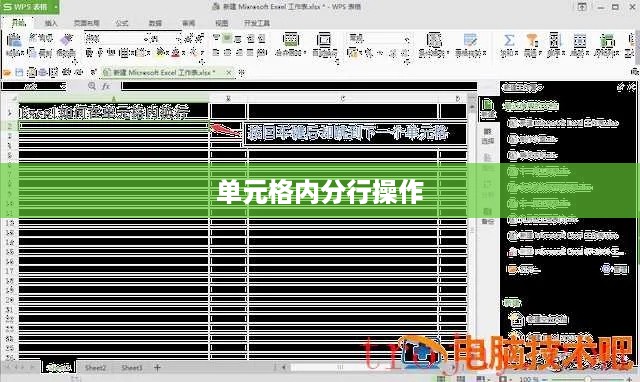Toggle Bold formatting in the ribbon

pyautogui.click(x=89, y=52)
